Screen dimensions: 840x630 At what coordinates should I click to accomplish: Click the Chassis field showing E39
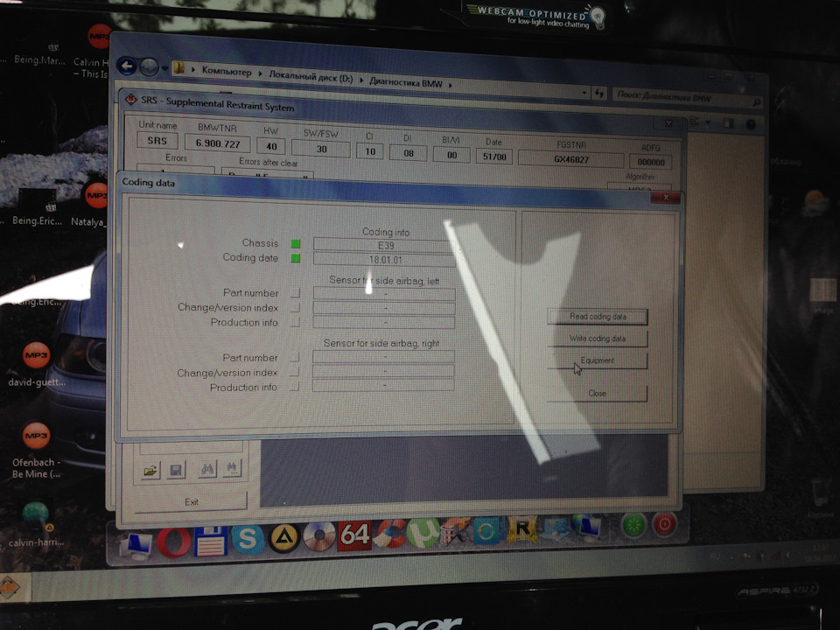[385, 245]
